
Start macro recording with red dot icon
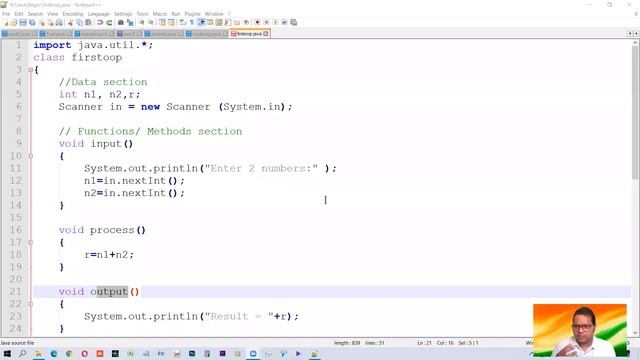click(x=257, y=22)
